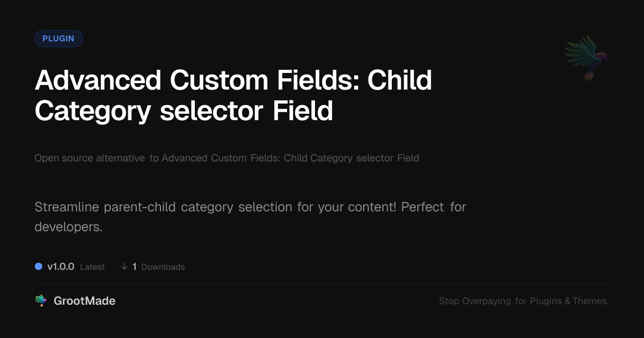
Task: Click the word "Plugins" in the footer tagline
Action: tap(546, 301)
